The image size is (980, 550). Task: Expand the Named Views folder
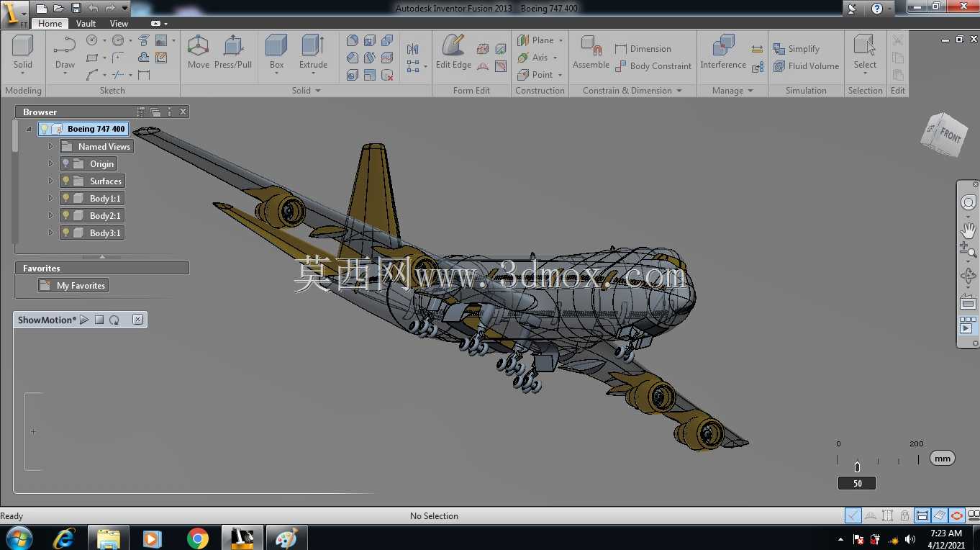[50, 147]
